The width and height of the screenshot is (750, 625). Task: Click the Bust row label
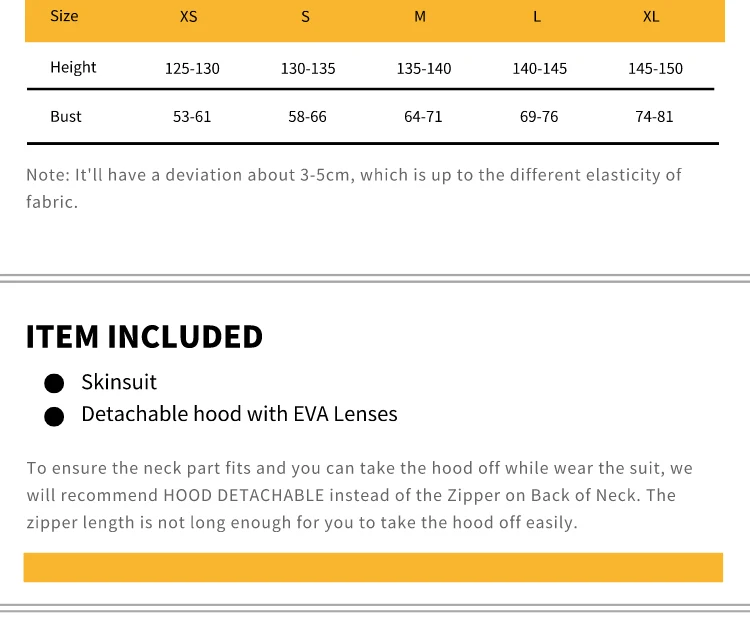pyautogui.click(x=66, y=117)
